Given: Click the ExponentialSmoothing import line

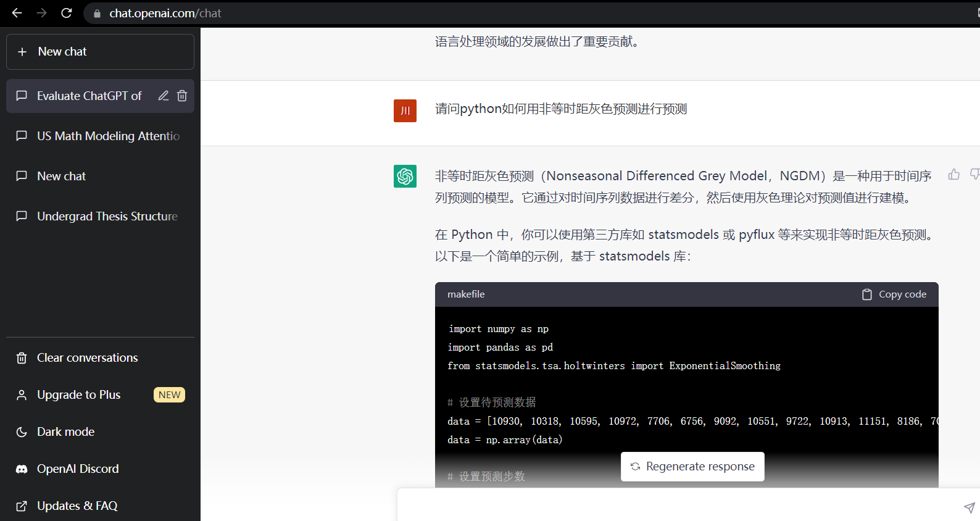Looking at the screenshot, I should click(614, 366).
